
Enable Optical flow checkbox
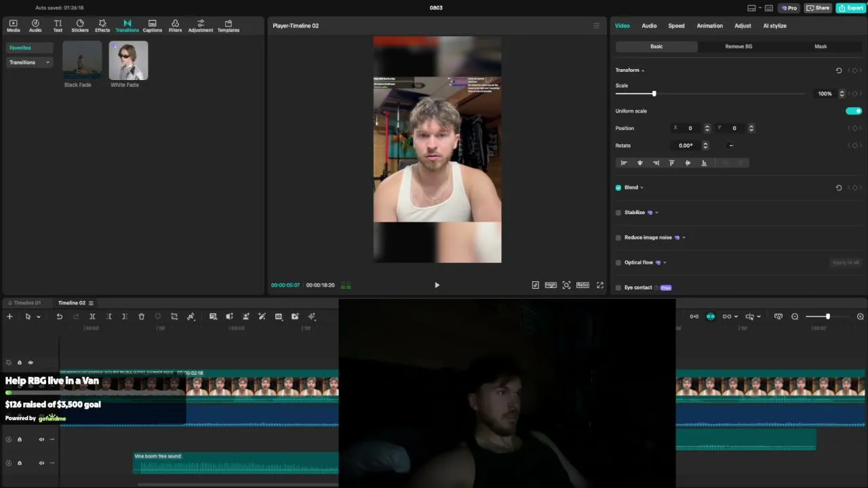[x=618, y=263]
